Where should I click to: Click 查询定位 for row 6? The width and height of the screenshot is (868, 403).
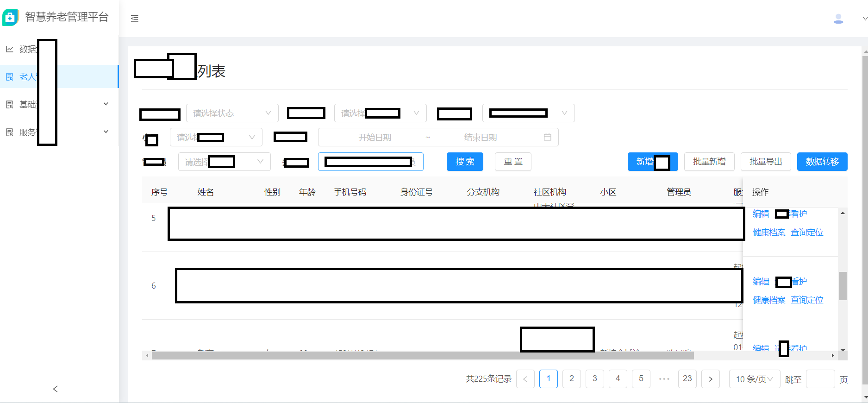click(x=807, y=300)
